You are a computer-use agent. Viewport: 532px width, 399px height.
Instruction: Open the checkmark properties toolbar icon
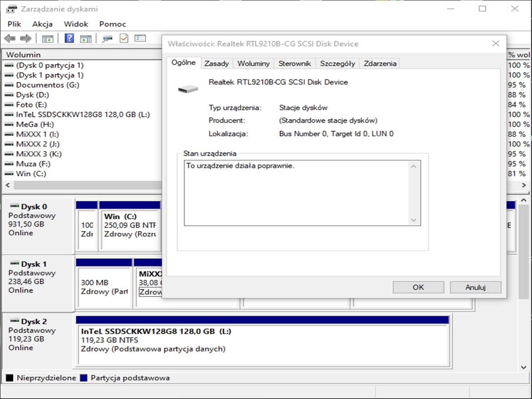click(x=124, y=38)
